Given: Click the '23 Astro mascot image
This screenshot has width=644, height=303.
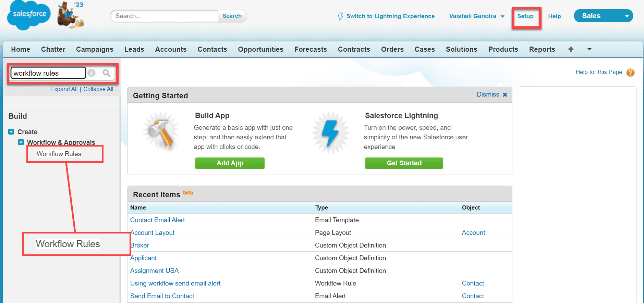Looking at the screenshot, I should click(71, 15).
